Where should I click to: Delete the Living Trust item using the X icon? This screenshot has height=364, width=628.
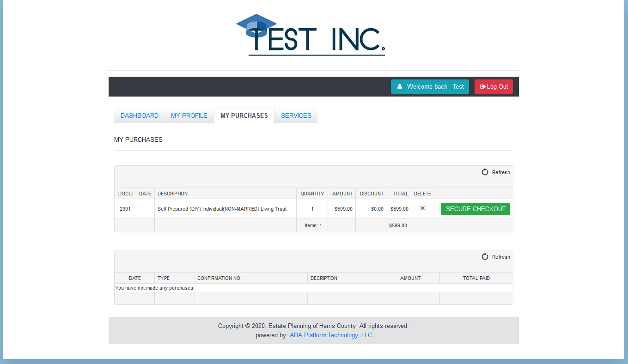click(x=422, y=208)
